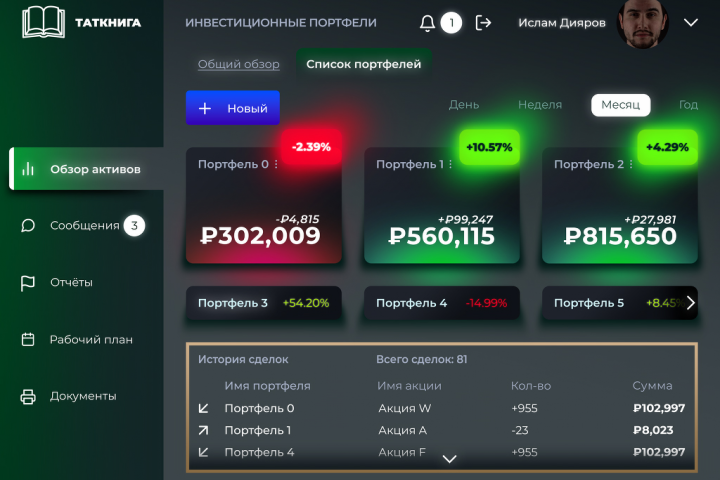Click the chat bubble icon for Сообщения
Screen dimensions: 720x480
[x=28, y=226]
